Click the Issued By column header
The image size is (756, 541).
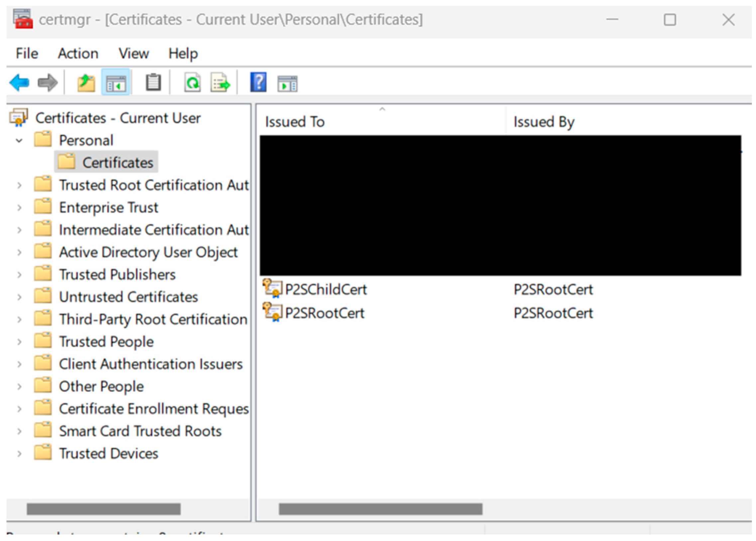pos(543,122)
